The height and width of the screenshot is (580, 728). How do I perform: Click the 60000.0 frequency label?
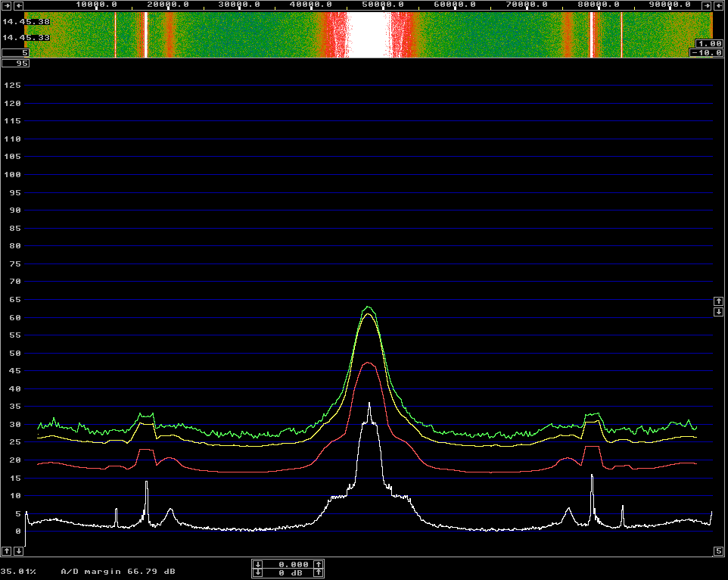pyautogui.click(x=455, y=5)
